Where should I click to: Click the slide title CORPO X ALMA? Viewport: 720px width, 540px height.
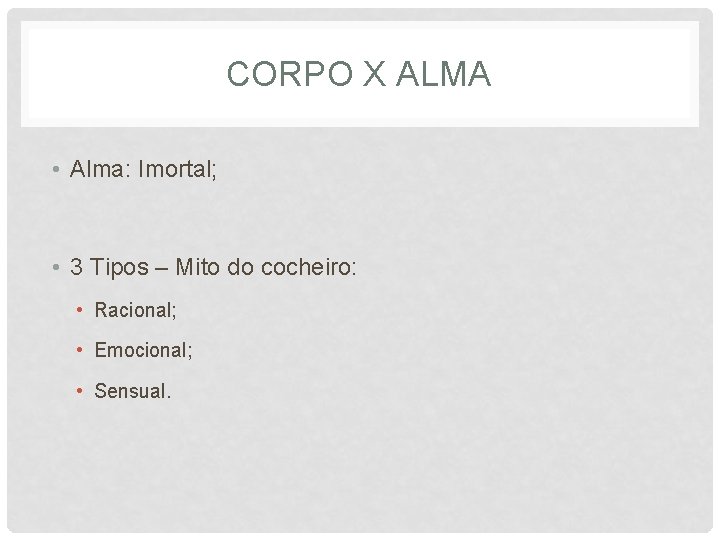pos(359,73)
